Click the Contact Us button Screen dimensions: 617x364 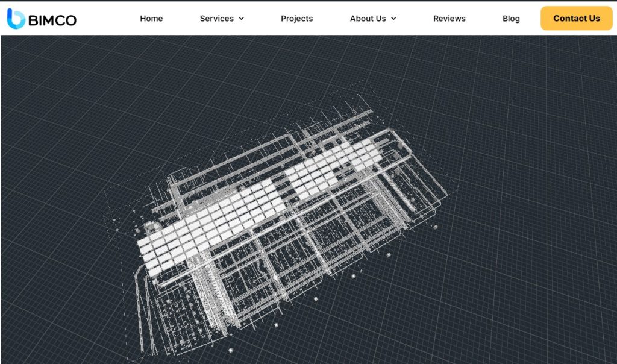tap(577, 18)
